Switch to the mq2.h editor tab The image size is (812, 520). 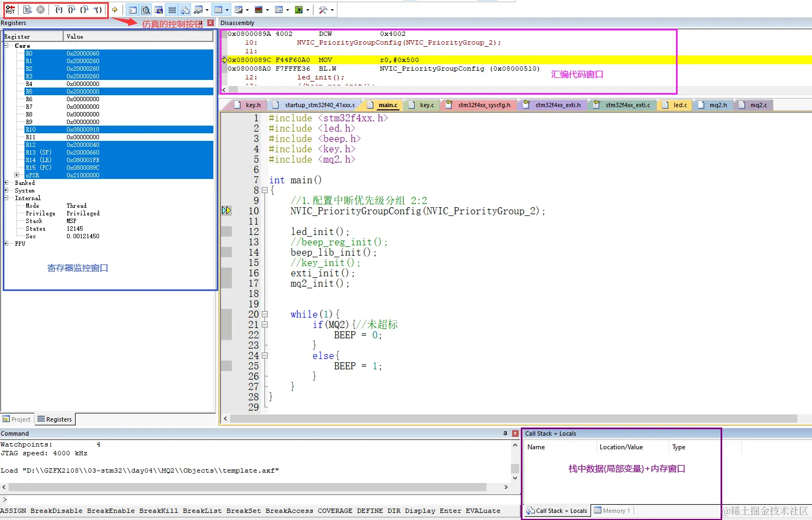[712, 105]
